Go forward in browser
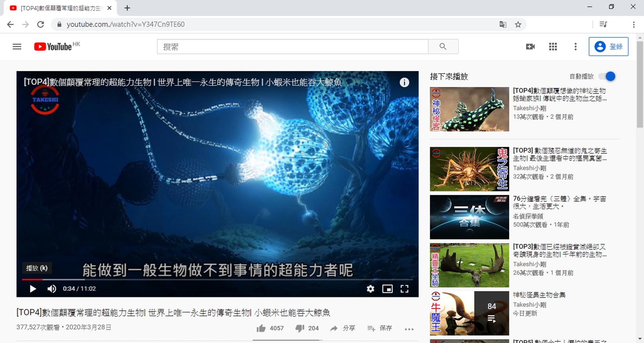Viewport: 644px width, 343px height. (x=25, y=24)
